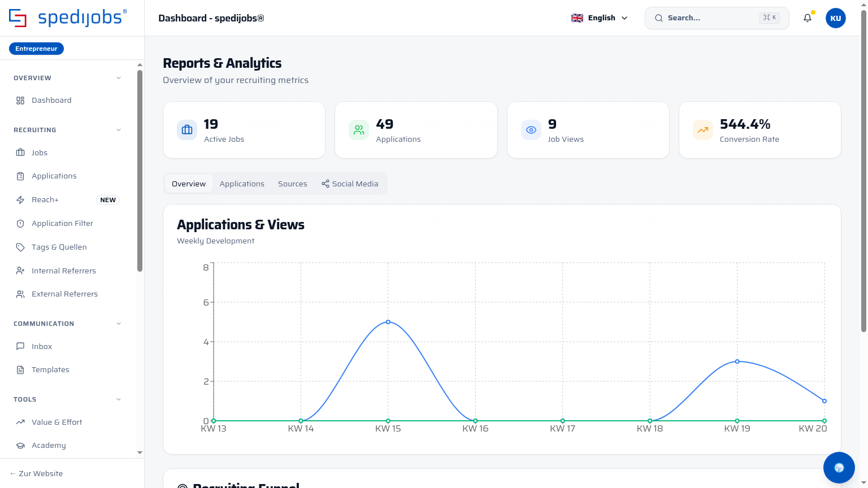
Task: Switch to the Social Media tab
Action: pyautogui.click(x=350, y=184)
